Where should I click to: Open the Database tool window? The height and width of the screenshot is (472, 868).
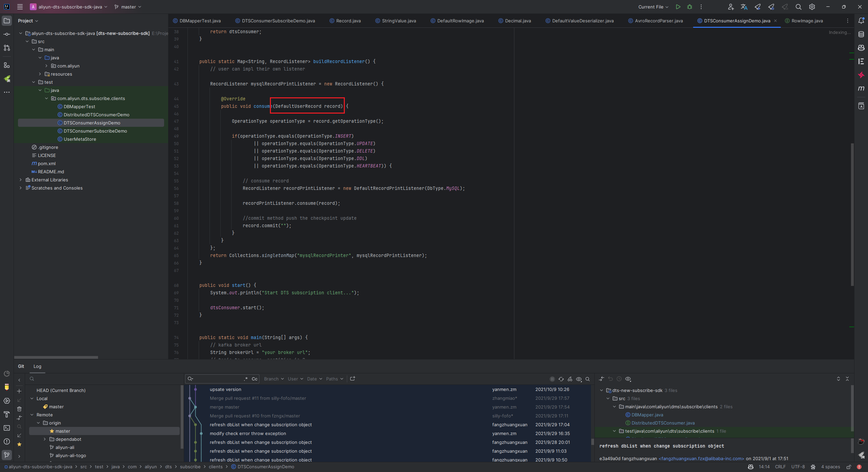(x=861, y=34)
